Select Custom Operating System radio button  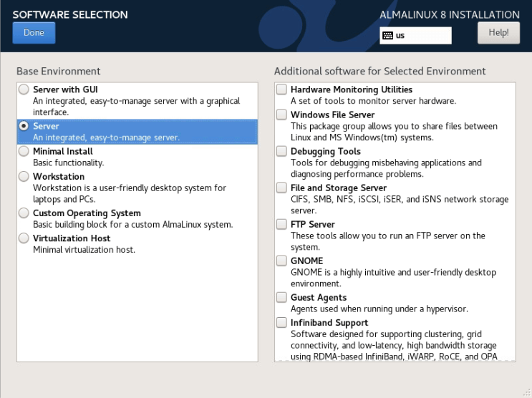pyautogui.click(x=24, y=213)
